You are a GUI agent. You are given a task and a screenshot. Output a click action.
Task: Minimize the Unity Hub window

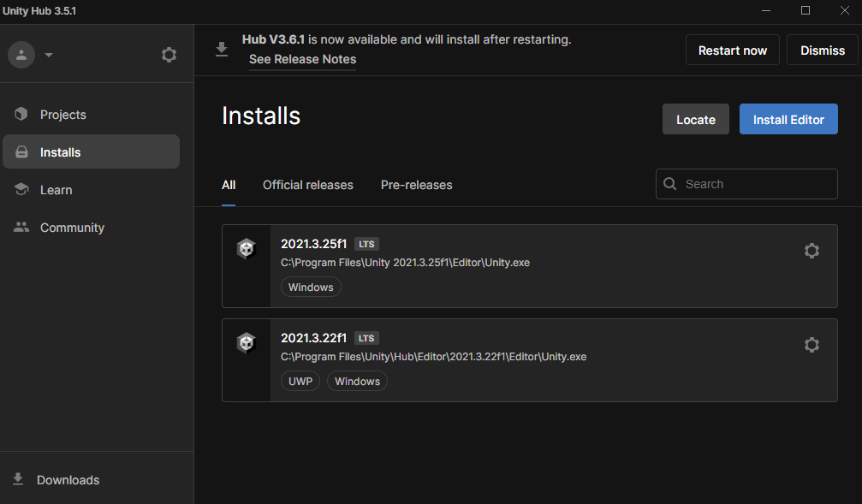tap(766, 10)
